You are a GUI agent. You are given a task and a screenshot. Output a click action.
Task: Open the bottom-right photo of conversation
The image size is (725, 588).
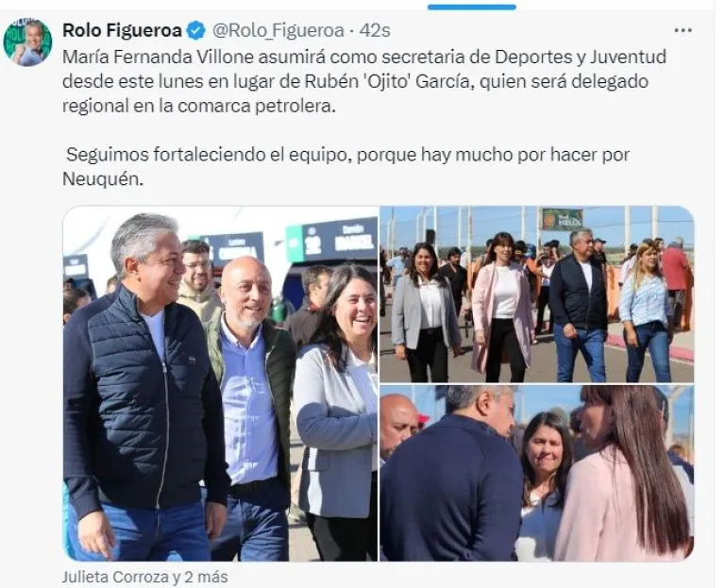tap(537, 474)
